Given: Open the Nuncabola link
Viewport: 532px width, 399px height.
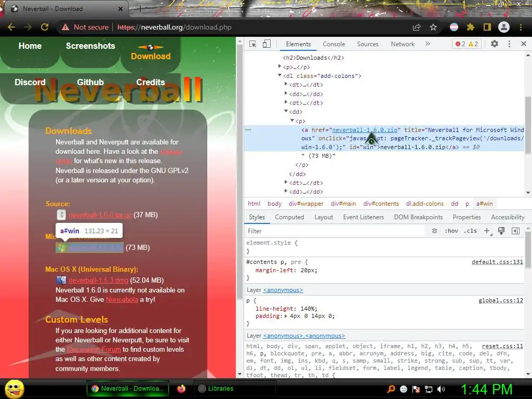Looking at the screenshot, I should pyautogui.click(x=122, y=300).
